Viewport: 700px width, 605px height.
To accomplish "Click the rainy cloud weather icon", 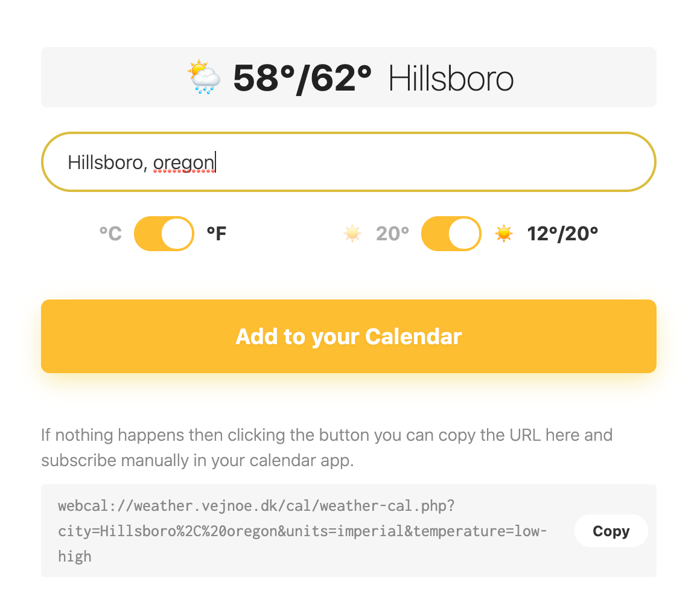I will tap(204, 77).
